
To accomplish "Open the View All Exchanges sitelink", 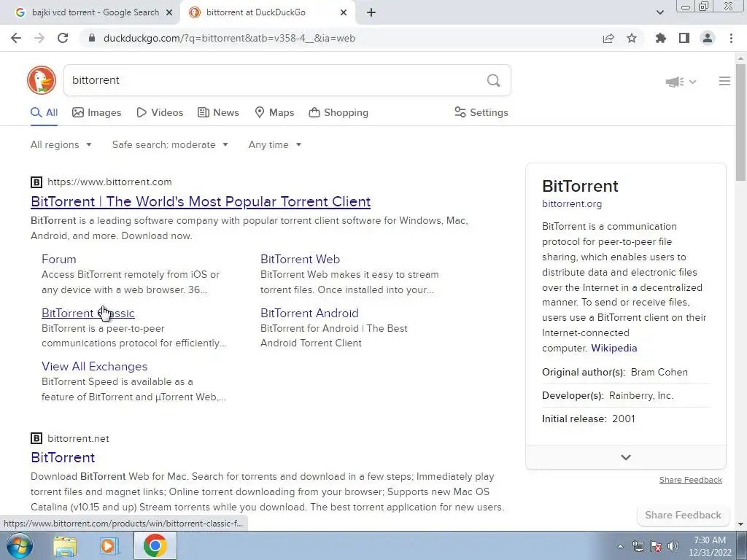I will [94, 367].
